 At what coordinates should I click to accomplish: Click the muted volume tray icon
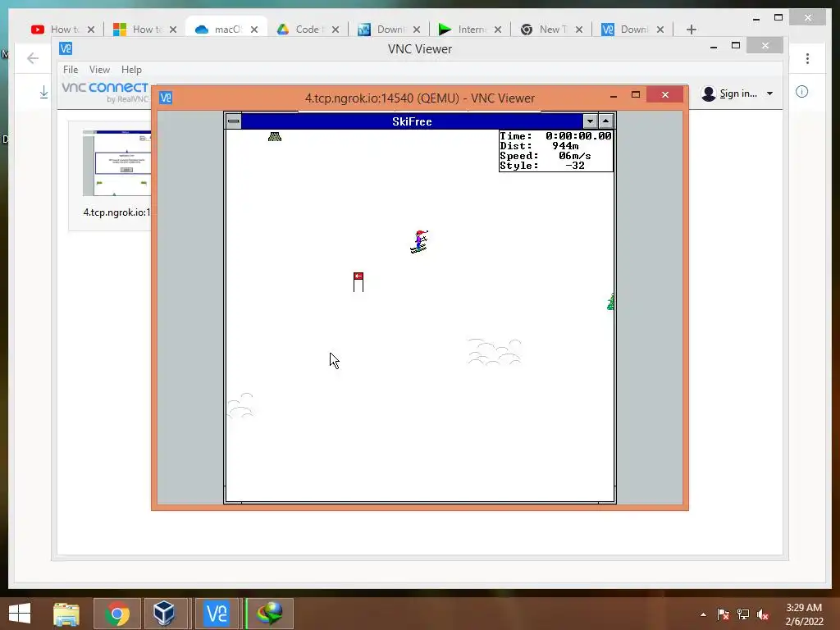(762, 614)
